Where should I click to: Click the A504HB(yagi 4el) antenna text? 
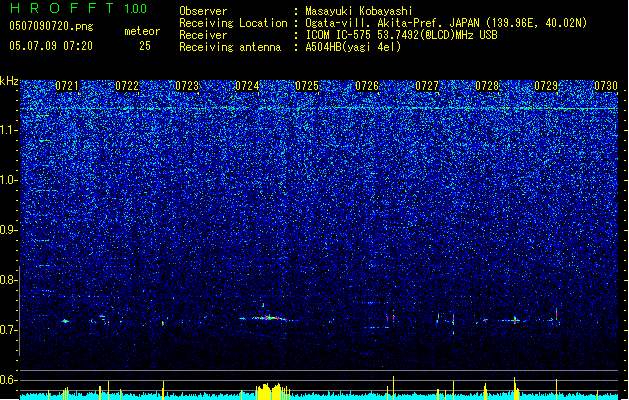(353, 47)
